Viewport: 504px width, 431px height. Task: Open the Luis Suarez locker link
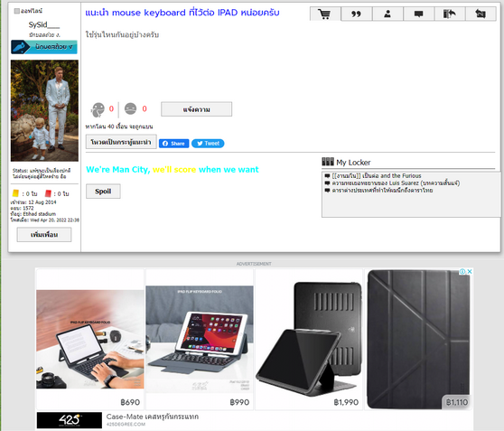coord(396,183)
